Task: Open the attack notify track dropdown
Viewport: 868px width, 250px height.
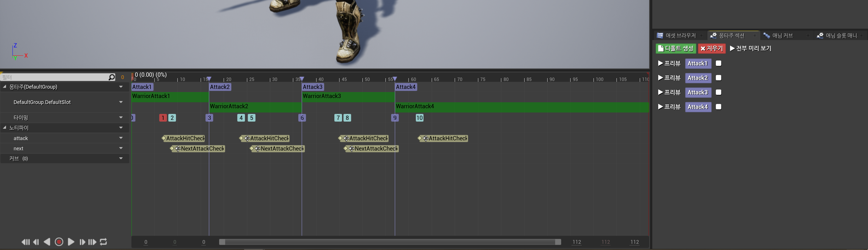Action: point(121,138)
